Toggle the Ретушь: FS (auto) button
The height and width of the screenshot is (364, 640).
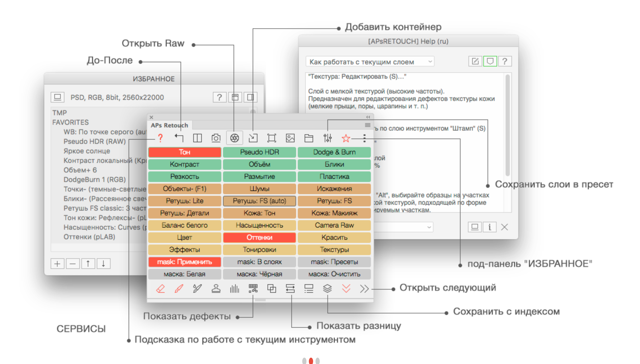tap(259, 201)
